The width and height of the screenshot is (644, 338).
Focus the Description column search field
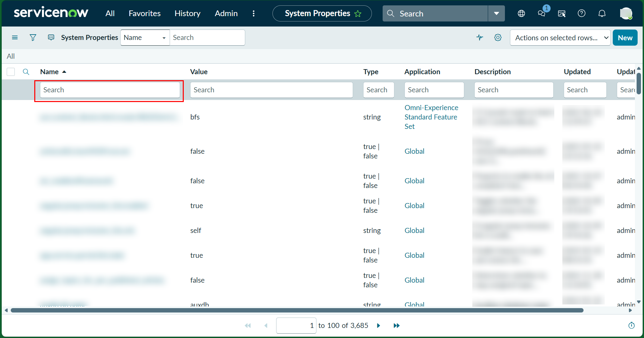pos(514,90)
